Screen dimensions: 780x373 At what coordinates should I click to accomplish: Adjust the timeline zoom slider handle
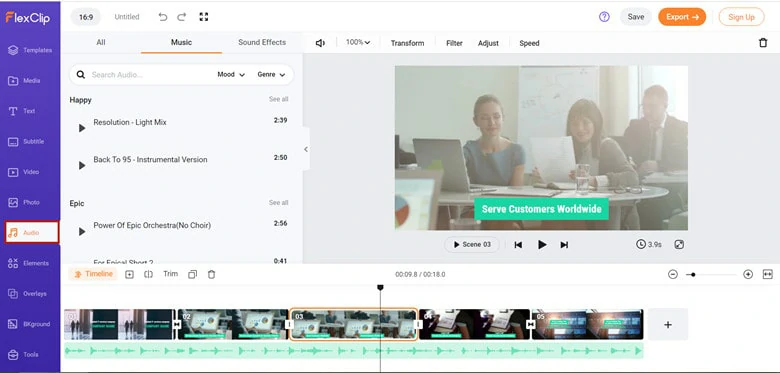click(693, 275)
